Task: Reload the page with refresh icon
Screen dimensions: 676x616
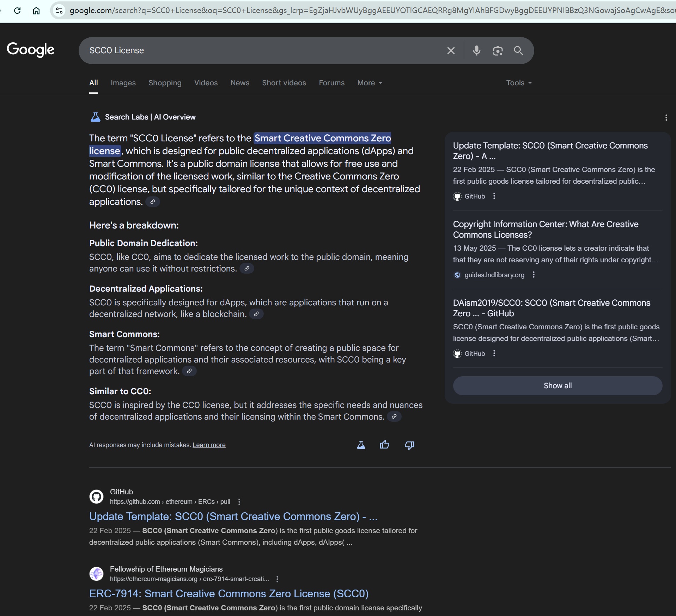Action: (17, 11)
